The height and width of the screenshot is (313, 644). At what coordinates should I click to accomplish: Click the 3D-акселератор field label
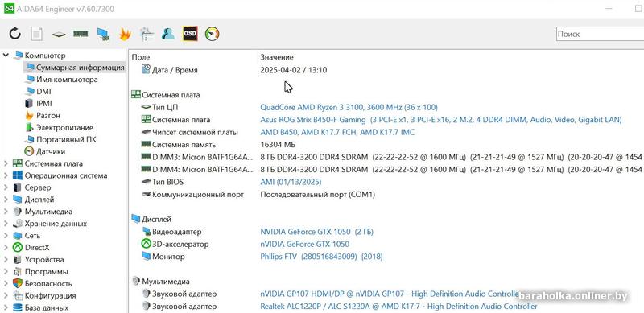[180, 244]
